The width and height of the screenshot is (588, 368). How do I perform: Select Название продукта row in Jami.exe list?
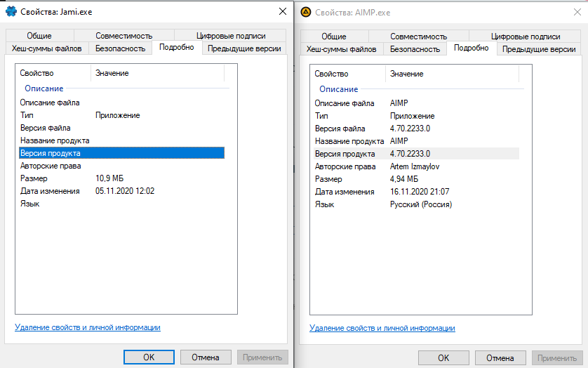[121, 140]
